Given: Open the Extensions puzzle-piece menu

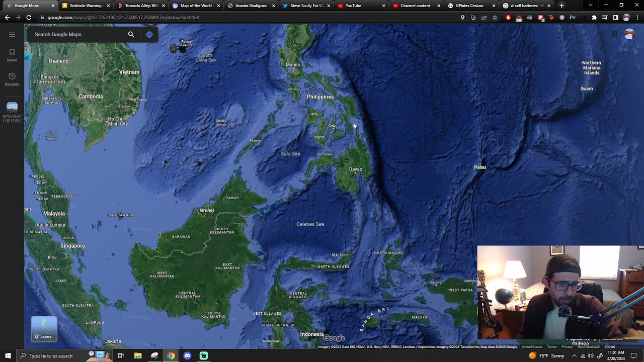Looking at the screenshot, I should [594, 18].
